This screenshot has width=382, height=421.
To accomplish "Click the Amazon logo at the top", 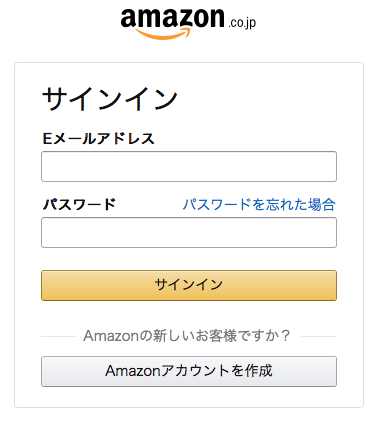I will click(x=188, y=23).
